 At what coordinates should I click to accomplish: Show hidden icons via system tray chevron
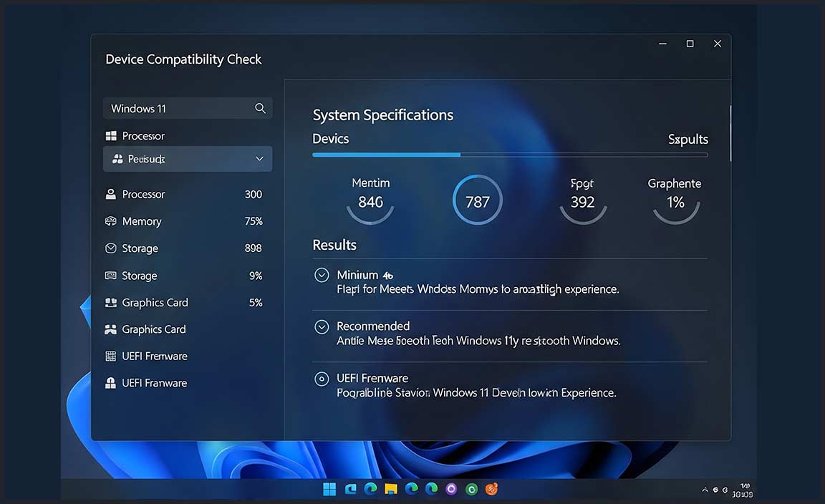(x=705, y=490)
